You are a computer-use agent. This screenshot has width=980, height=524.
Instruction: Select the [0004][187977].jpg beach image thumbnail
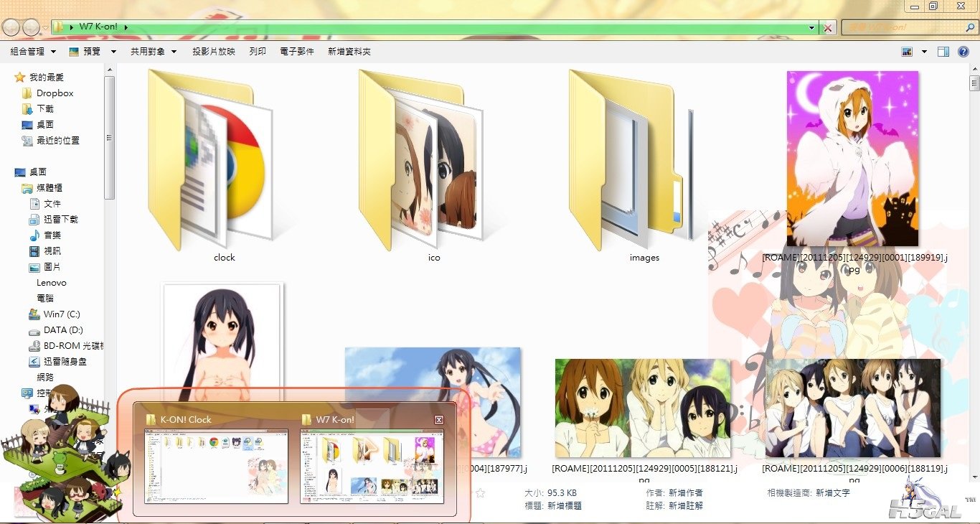pyautogui.click(x=433, y=402)
